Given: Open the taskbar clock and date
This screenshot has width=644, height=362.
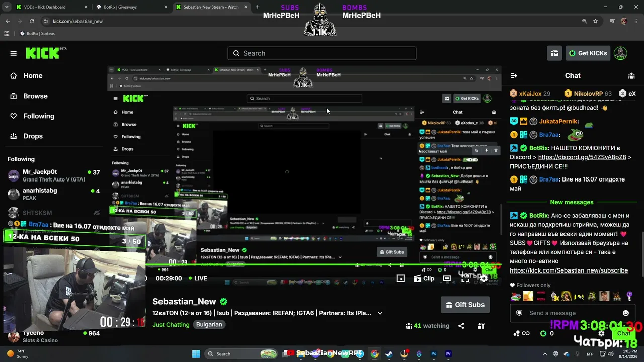Looking at the screenshot, I should tap(629, 354).
